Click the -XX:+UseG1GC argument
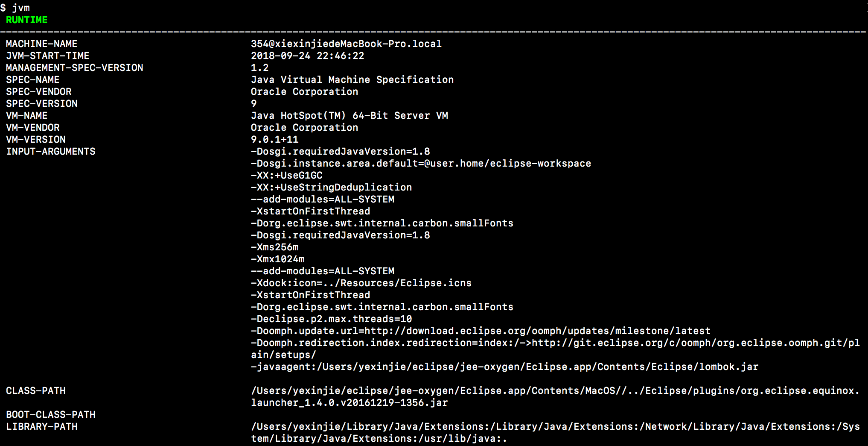The height and width of the screenshot is (446, 868). tap(286, 175)
